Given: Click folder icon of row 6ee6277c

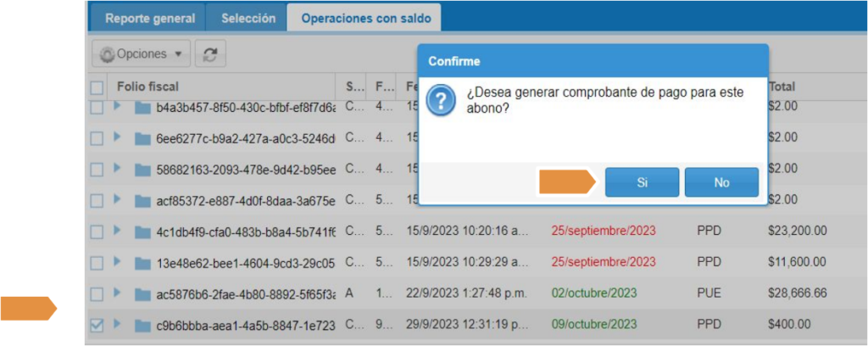Looking at the screenshot, I should point(142,138).
